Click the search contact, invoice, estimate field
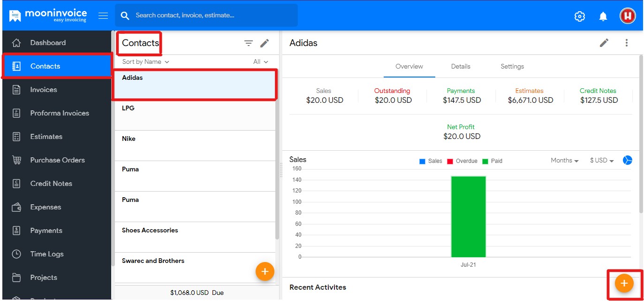This screenshot has width=644, height=301. point(206,15)
